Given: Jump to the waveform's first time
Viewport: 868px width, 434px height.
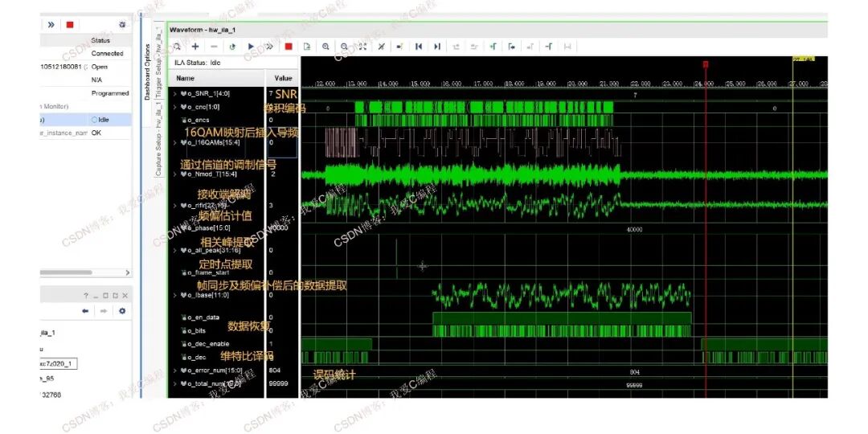Looking at the screenshot, I should (x=419, y=47).
